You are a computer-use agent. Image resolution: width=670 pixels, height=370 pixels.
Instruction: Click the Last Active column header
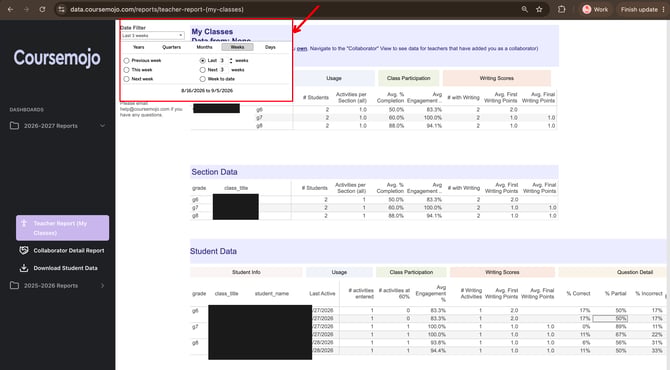[322, 294]
